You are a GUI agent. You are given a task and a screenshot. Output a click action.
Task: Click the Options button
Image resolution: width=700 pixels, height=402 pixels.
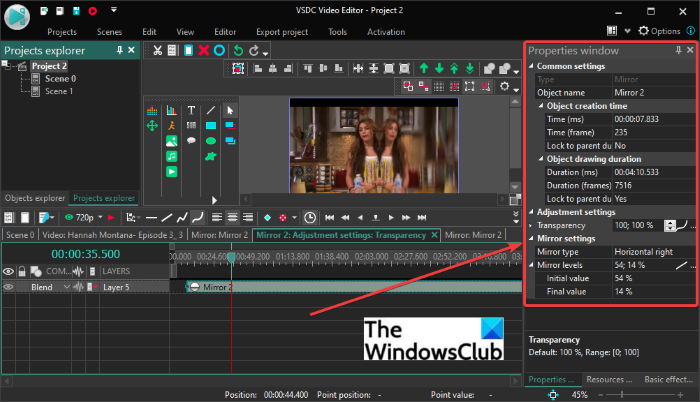pos(659,31)
